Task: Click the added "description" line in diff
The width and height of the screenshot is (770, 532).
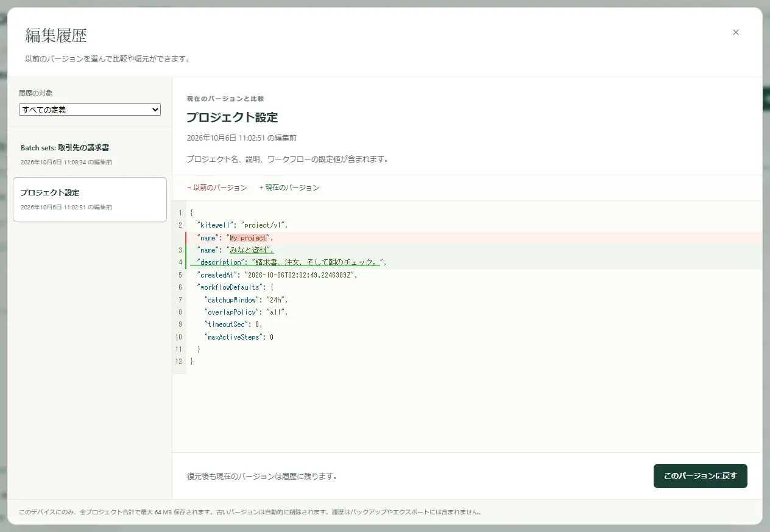Action: [474, 262]
